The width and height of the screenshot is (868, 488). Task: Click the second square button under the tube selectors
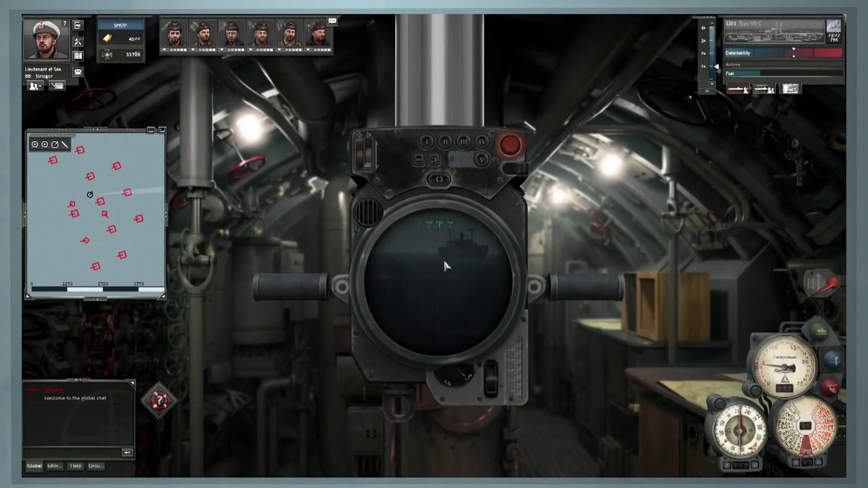pyautogui.click(x=434, y=160)
